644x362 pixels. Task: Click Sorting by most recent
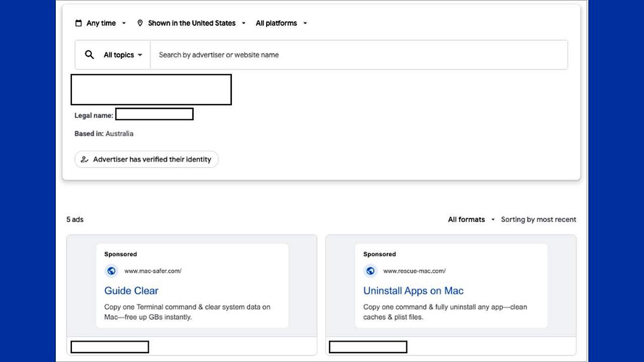(x=539, y=219)
